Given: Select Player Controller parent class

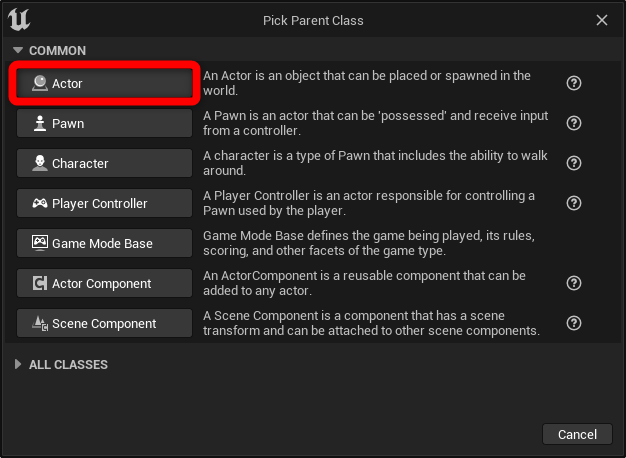Looking at the screenshot, I should click(104, 203).
